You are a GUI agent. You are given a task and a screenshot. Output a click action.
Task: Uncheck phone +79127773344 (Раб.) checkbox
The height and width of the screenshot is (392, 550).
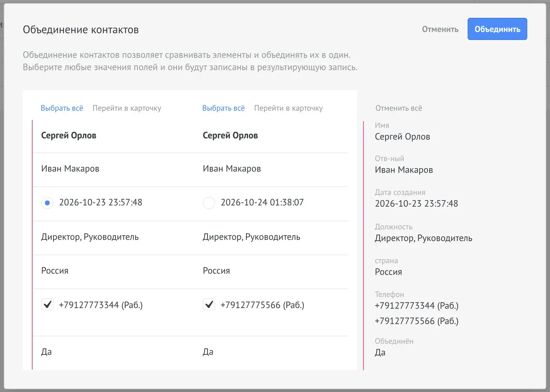(x=47, y=304)
